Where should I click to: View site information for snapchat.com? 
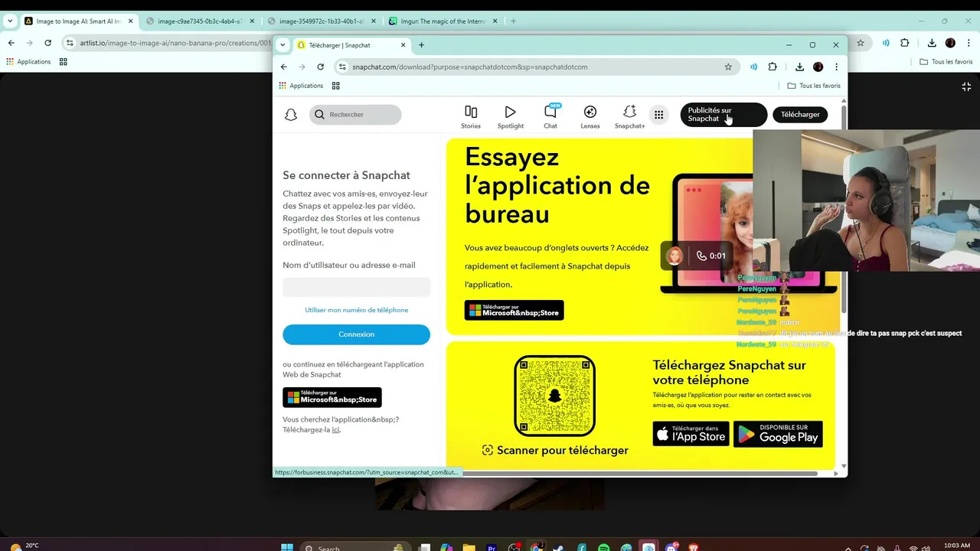coord(343,67)
